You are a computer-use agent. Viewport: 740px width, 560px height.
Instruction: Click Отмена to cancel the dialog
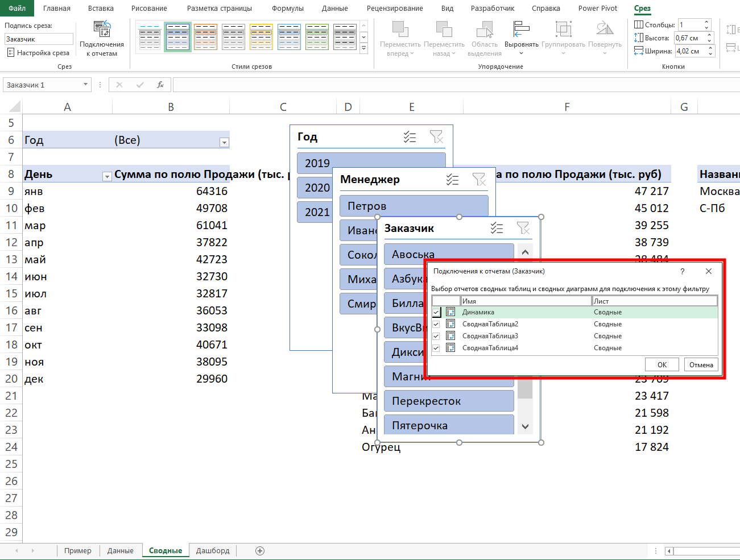click(x=701, y=365)
